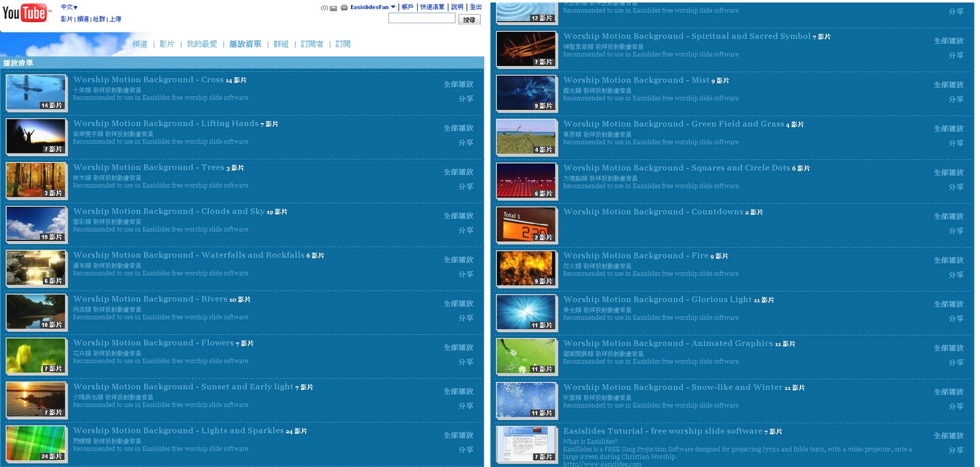Open the 'Worship Motion Background - Mist' title

[636, 80]
